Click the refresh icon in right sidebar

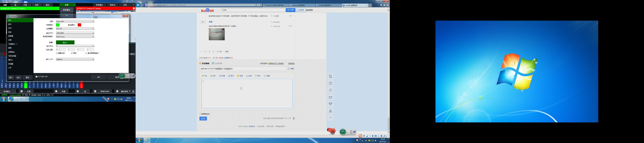(x=331, y=90)
